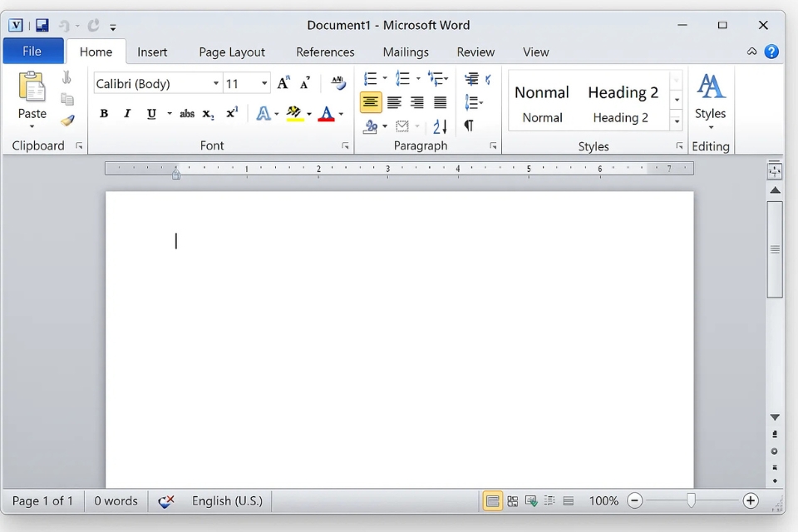Click the word count indicator
Image resolution: width=798 pixels, height=532 pixels.
tap(116, 501)
